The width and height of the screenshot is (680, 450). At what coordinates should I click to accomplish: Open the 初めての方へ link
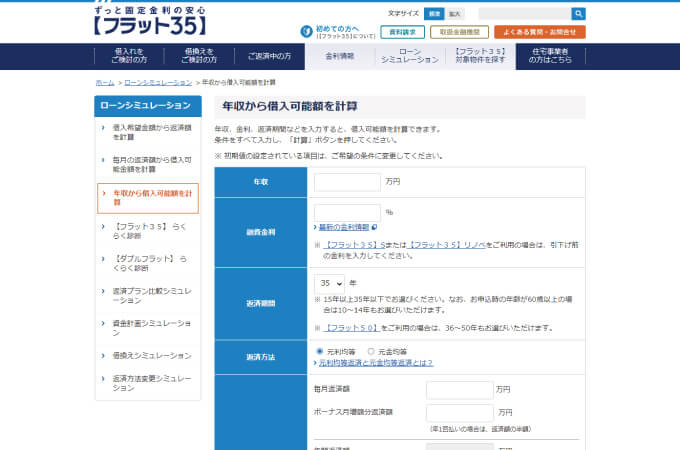(337, 29)
